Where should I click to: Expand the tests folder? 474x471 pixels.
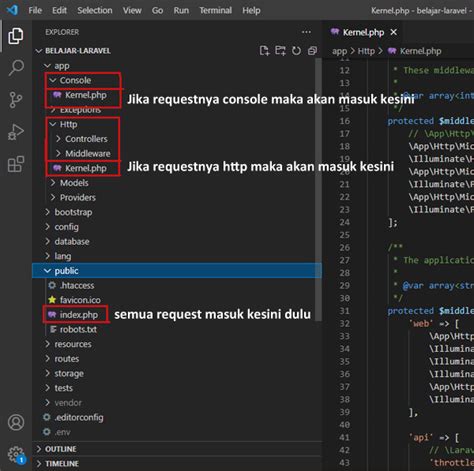tap(177, 388)
